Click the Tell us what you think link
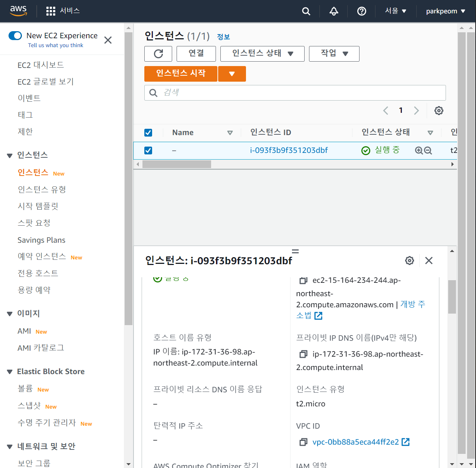The height and width of the screenshot is (468, 476). point(56,45)
